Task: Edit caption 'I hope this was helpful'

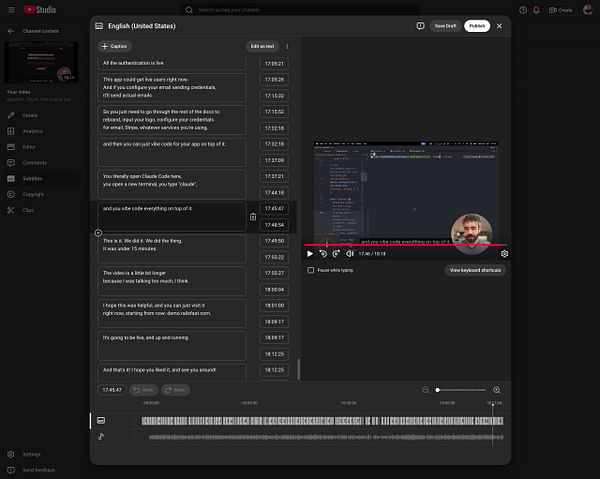Action: click(x=172, y=313)
